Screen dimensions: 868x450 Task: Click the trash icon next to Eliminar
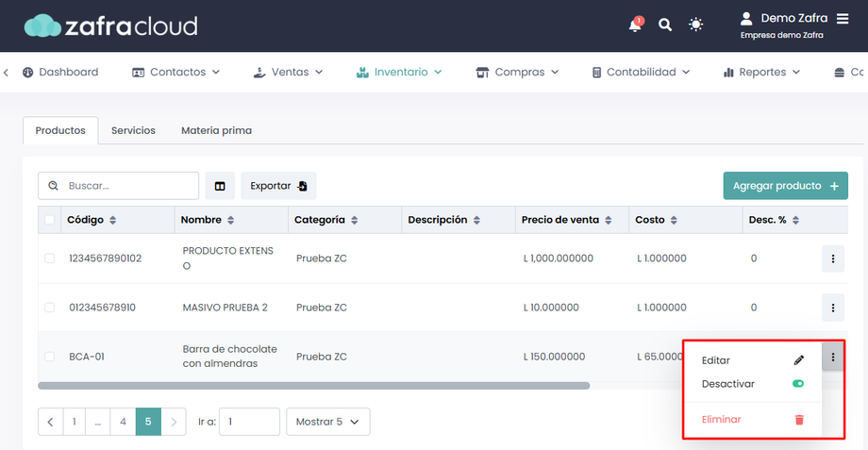click(x=799, y=420)
